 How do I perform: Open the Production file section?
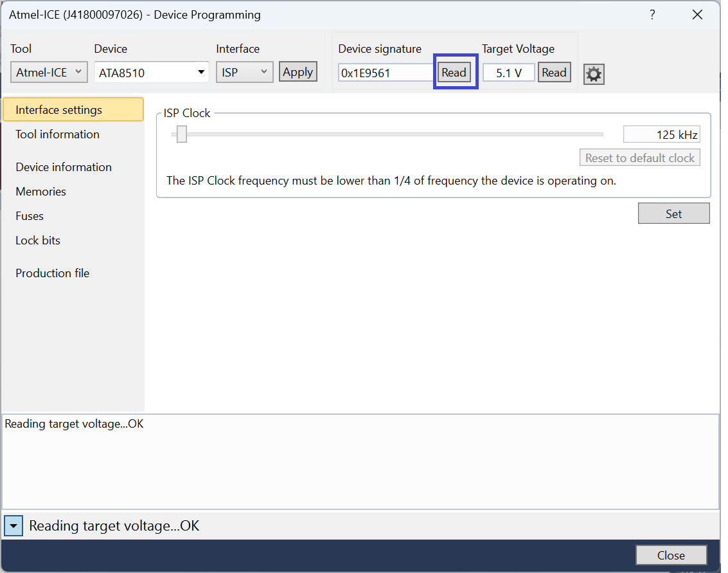coord(53,273)
